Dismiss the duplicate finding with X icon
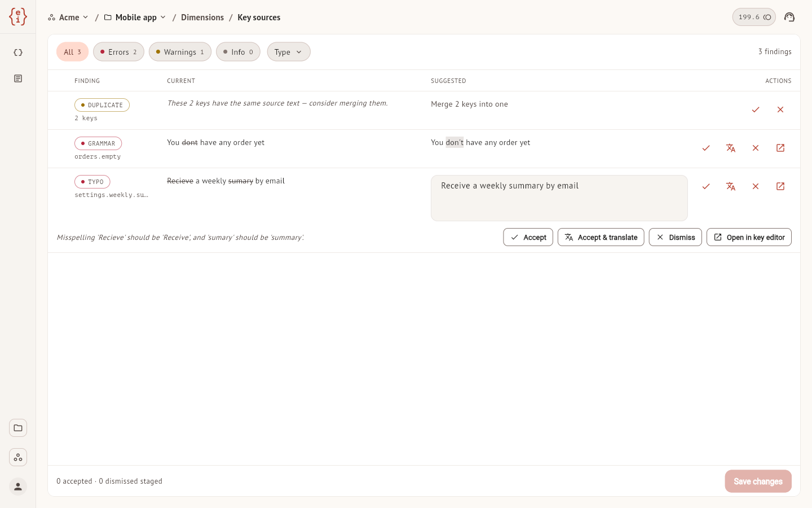Image resolution: width=812 pixels, height=508 pixels. click(780, 110)
